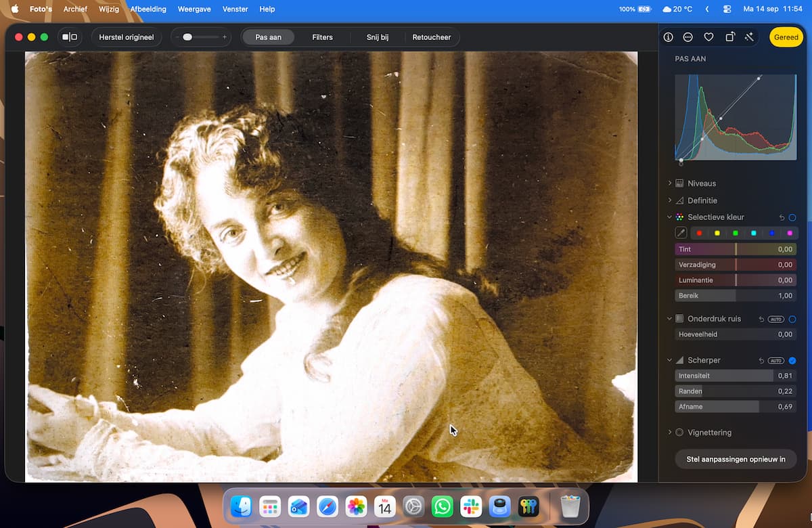Image resolution: width=812 pixels, height=528 pixels.
Task: Turn on the Vignettering adjustment circle
Action: (x=679, y=432)
